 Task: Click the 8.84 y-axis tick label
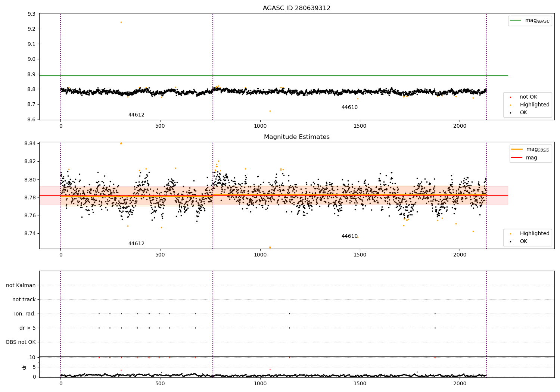click(x=30, y=144)
